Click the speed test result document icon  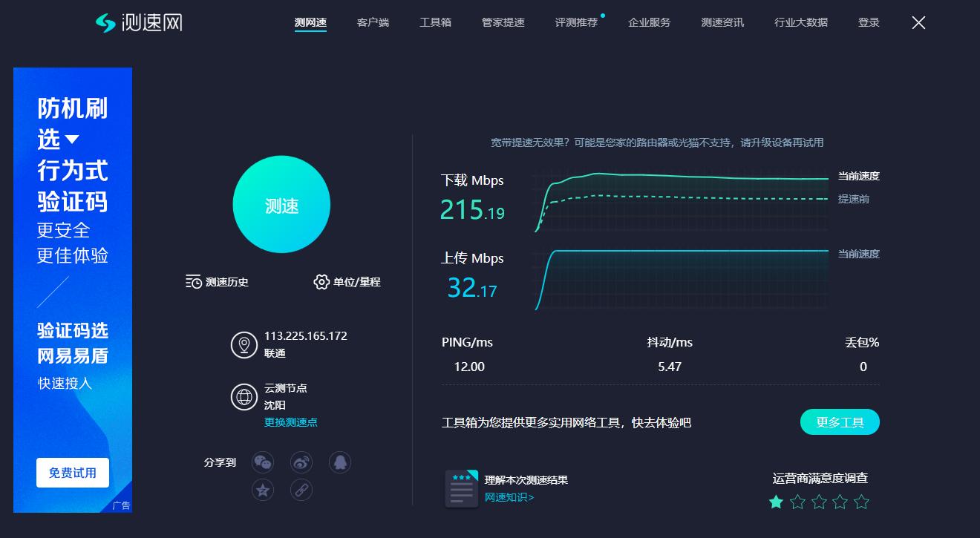tap(461, 488)
